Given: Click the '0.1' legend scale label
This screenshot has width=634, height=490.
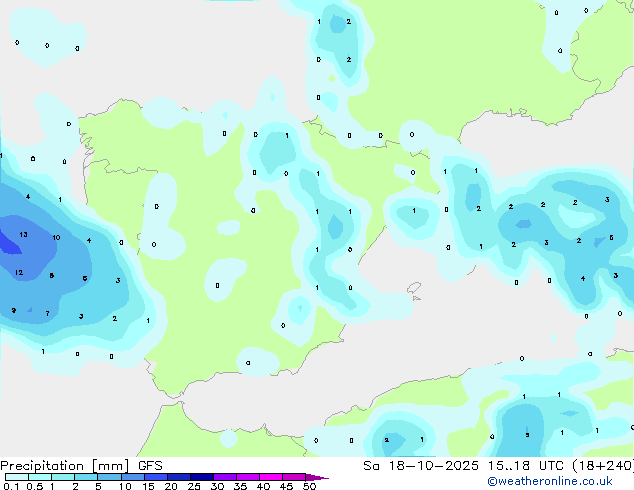Looking at the screenshot, I should (x=11, y=486).
